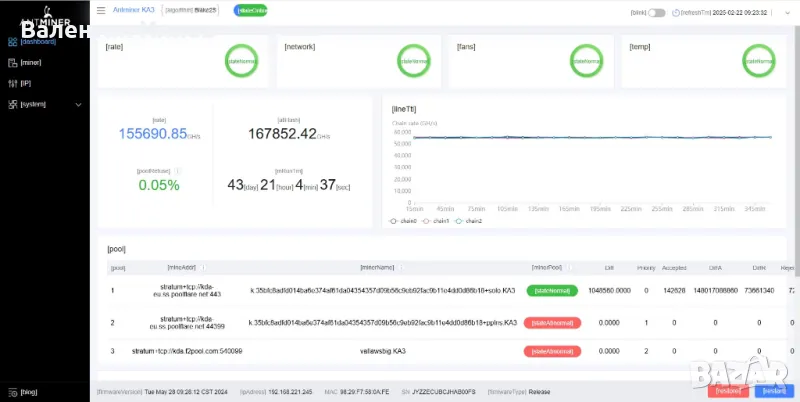Click the miner sidebar icon
The image size is (800, 402).
pyautogui.click(x=12, y=62)
